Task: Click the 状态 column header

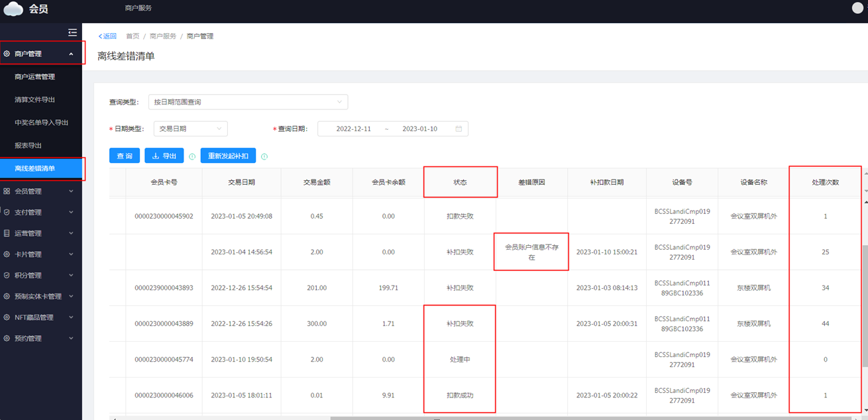Action: pyautogui.click(x=460, y=182)
